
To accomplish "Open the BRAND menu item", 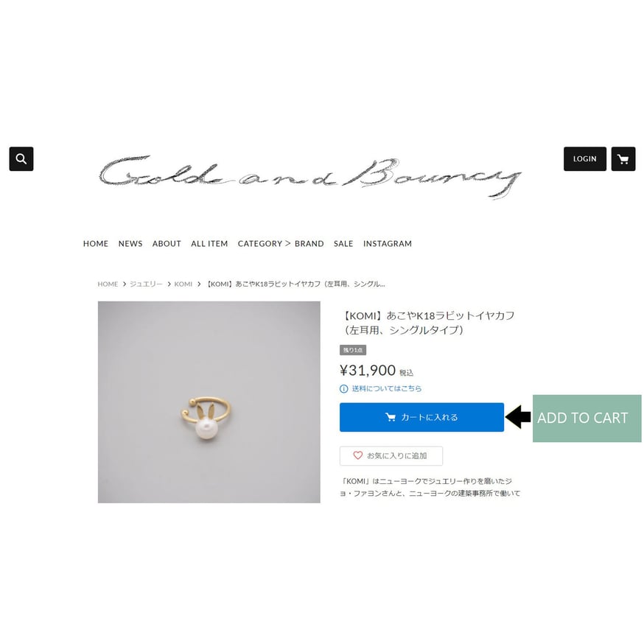I will (309, 244).
